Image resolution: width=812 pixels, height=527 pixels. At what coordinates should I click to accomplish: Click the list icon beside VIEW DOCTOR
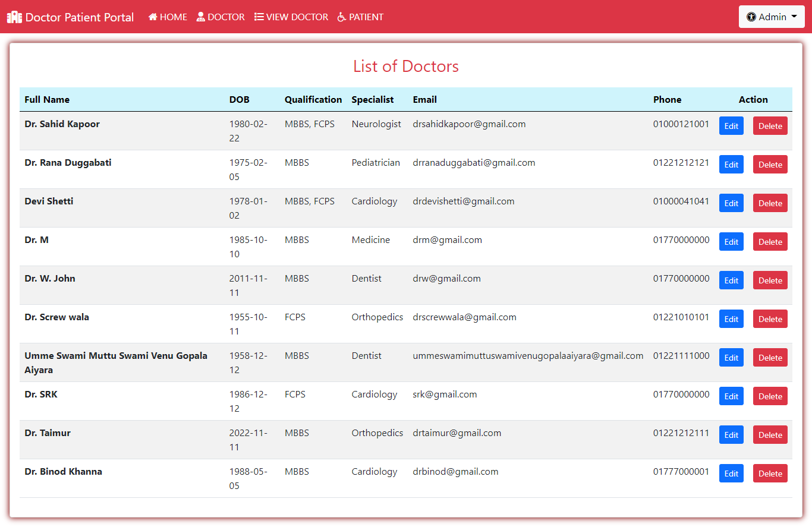(x=259, y=17)
